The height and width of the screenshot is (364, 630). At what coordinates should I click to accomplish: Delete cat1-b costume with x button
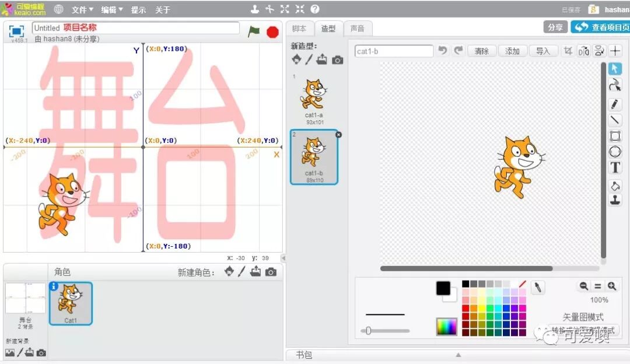(338, 135)
